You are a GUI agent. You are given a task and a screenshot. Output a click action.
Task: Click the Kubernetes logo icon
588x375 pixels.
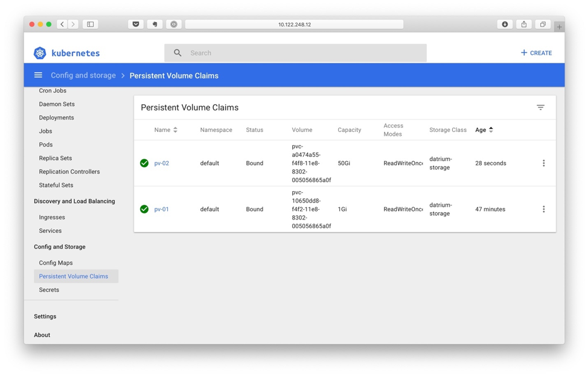[40, 53]
